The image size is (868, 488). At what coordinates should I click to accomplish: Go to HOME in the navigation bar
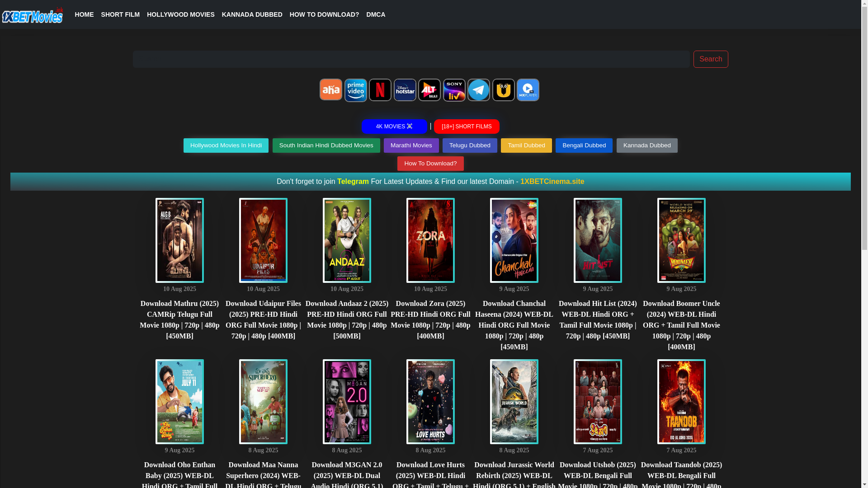click(x=84, y=14)
